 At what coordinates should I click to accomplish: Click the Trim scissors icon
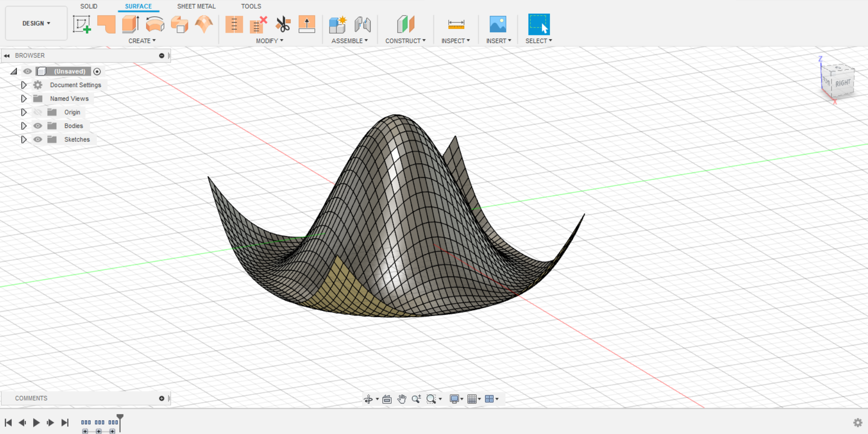[283, 25]
